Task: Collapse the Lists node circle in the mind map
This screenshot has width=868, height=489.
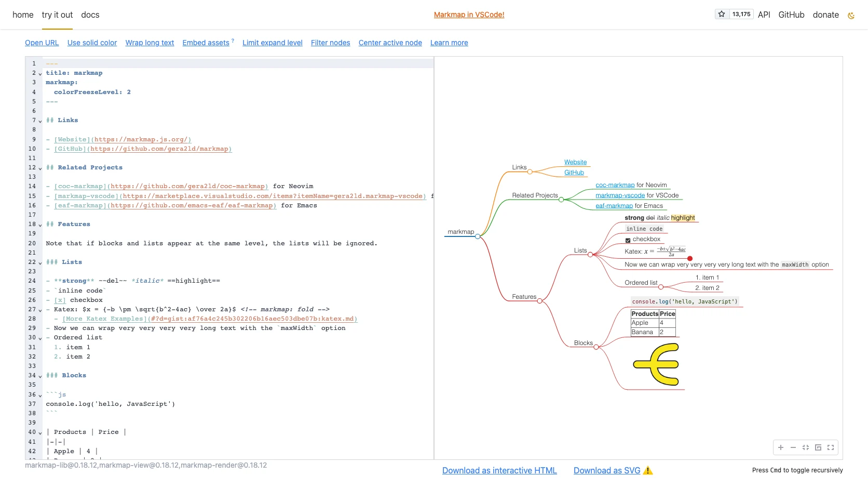Action: 590,255
